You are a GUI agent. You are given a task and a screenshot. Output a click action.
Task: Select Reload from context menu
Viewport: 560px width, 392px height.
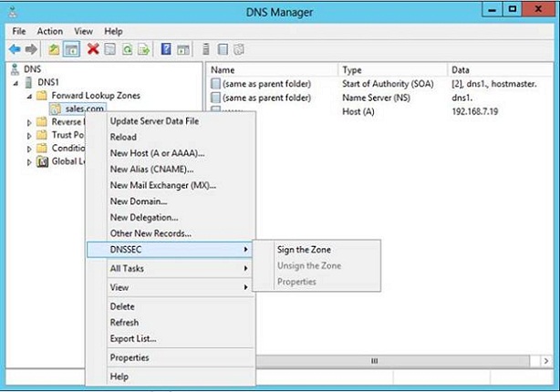[x=170, y=137]
